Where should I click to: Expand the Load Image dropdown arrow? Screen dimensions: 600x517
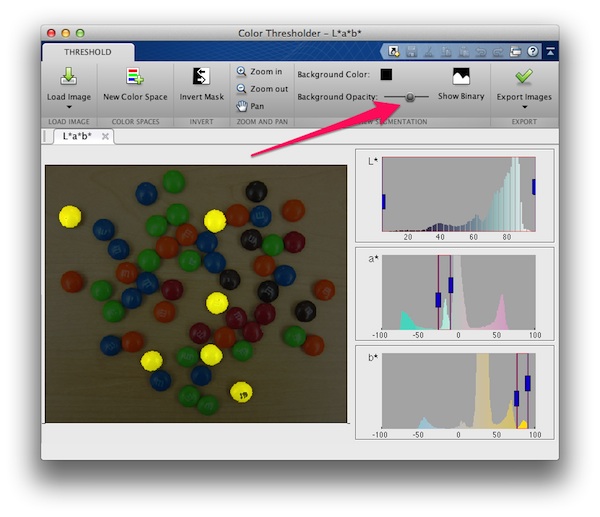[68, 107]
